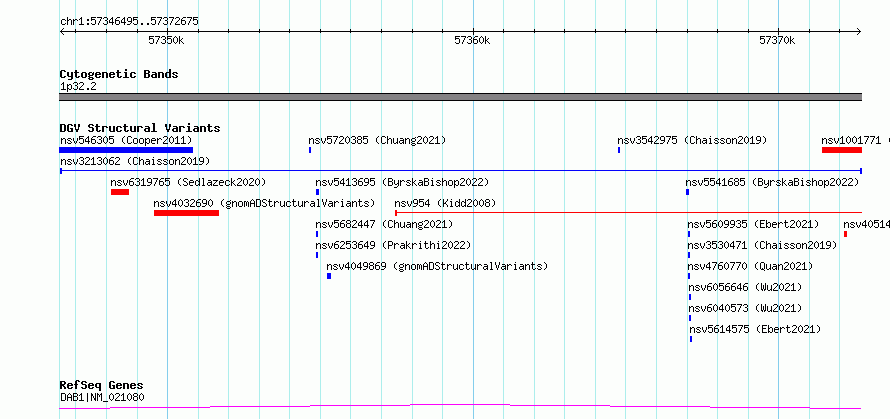Click the RefSeq Genes track title

tap(102, 386)
